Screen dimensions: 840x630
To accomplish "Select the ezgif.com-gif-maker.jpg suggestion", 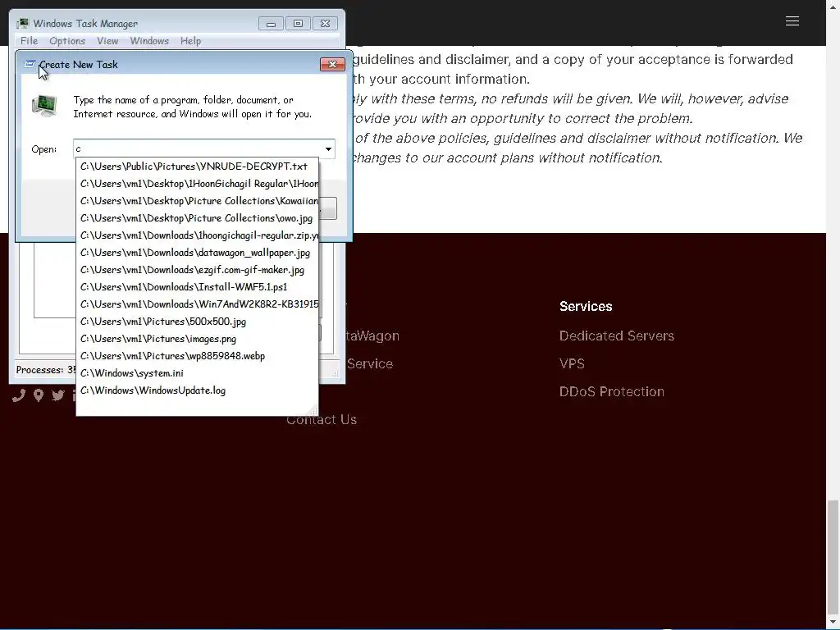I will [x=197, y=269].
